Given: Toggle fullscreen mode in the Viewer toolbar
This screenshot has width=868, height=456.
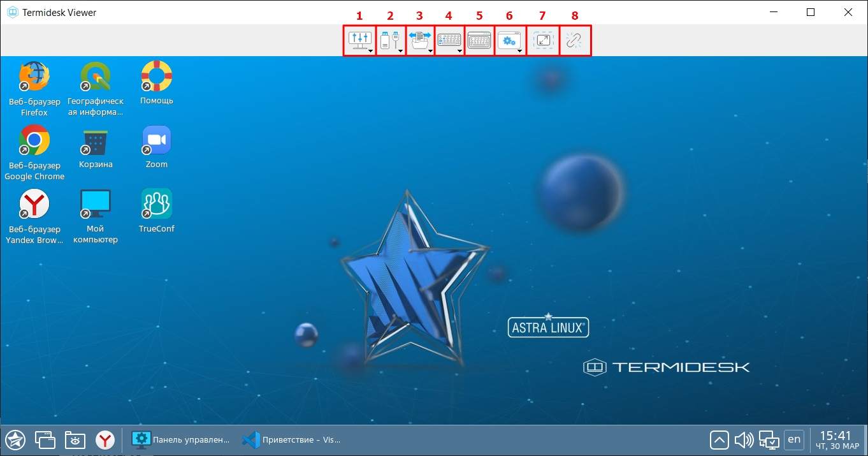Looking at the screenshot, I should click(x=543, y=41).
